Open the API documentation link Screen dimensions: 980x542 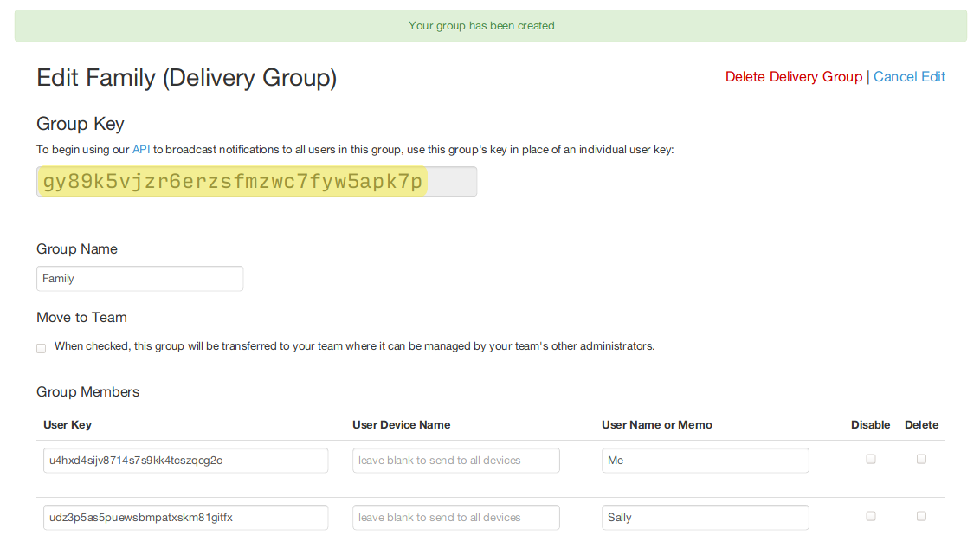(x=141, y=150)
